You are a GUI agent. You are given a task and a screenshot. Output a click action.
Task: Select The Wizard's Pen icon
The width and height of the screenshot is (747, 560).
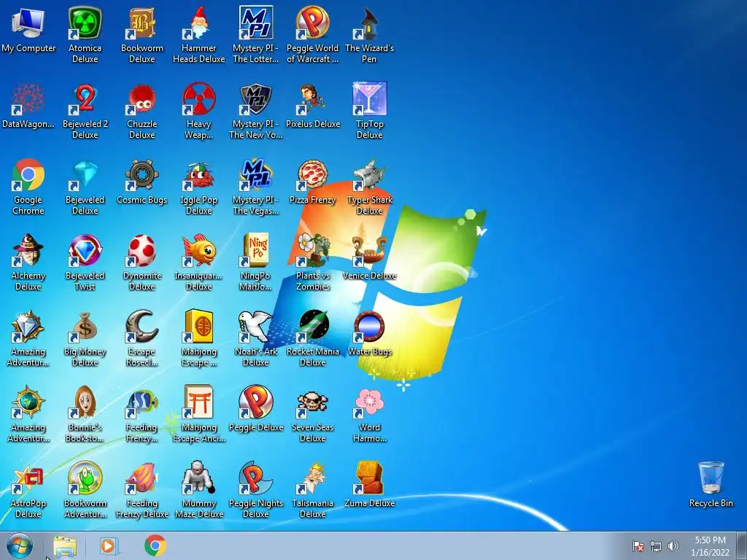[x=369, y=23]
